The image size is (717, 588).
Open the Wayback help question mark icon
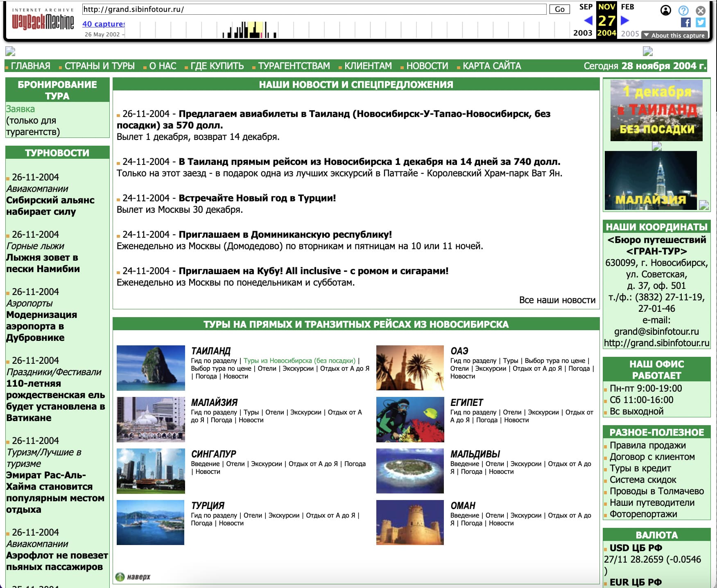[683, 10]
